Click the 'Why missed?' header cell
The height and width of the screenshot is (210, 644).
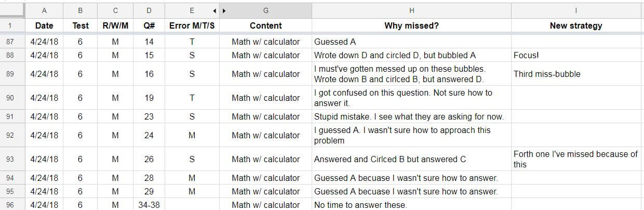pos(411,25)
